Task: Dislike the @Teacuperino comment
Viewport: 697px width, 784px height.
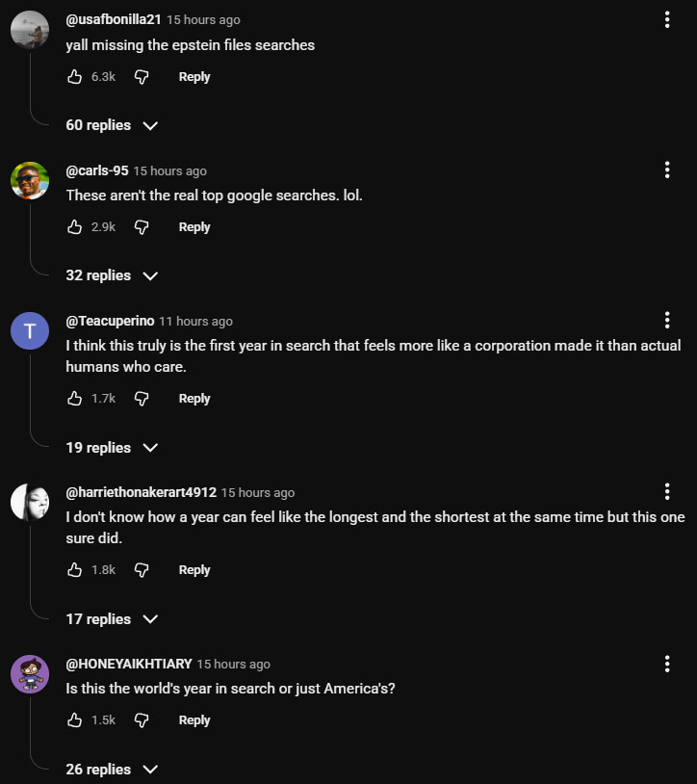Action: tap(141, 399)
